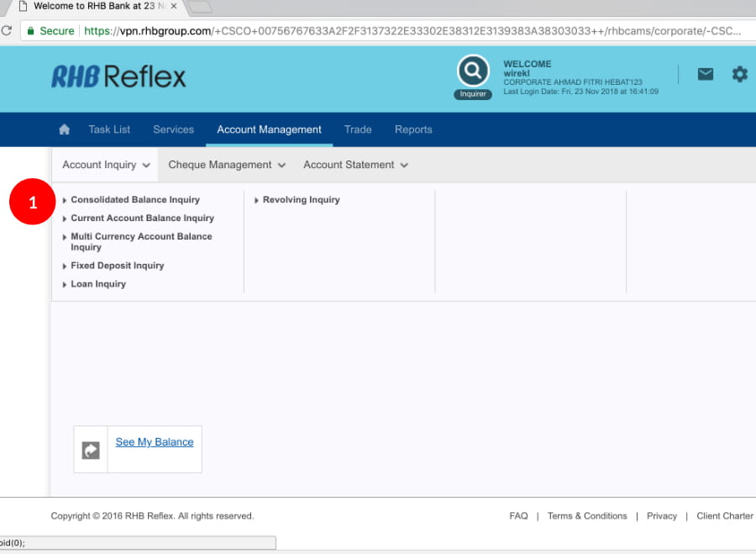Click the browser address bar URL
This screenshot has height=554, width=756.
point(412,31)
